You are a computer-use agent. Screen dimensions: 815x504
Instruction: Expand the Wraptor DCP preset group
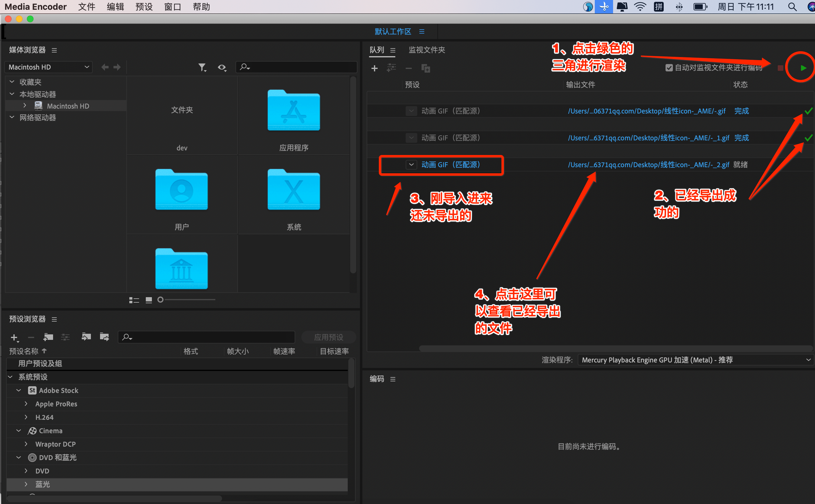(x=26, y=444)
